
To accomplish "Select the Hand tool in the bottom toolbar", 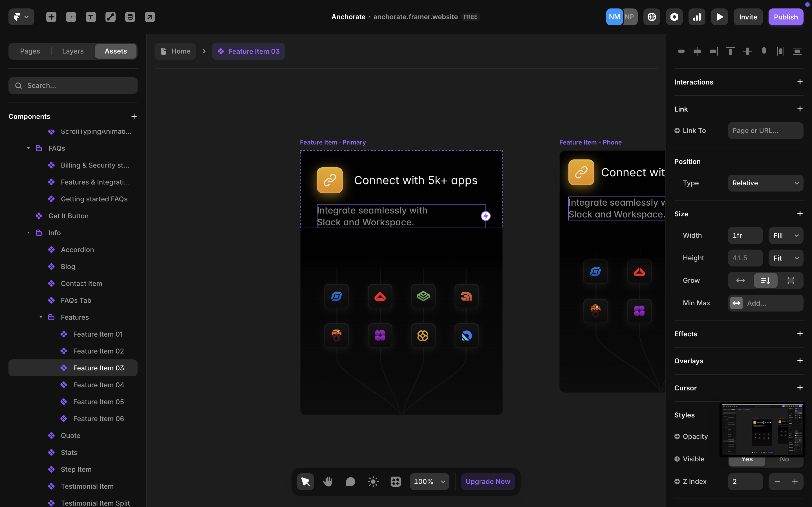I will point(328,481).
